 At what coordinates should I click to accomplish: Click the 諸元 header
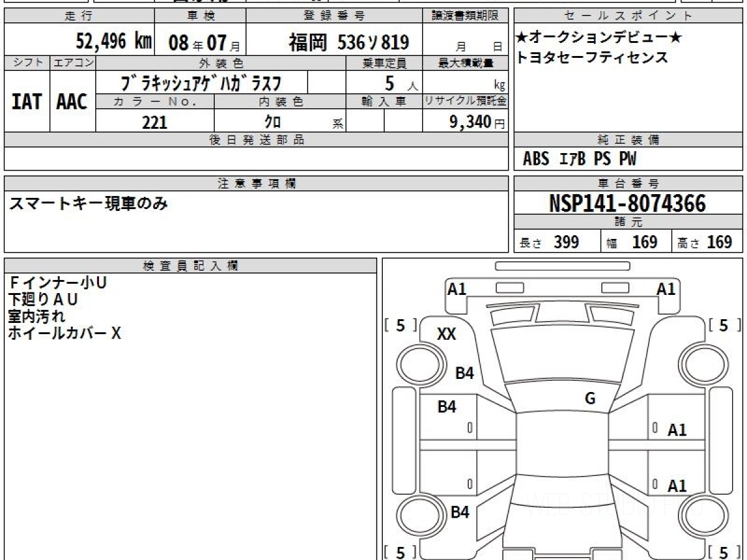(x=629, y=223)
